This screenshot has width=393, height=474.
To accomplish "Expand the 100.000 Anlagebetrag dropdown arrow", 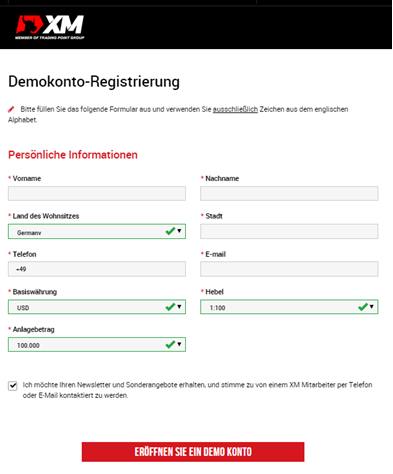I will [x=179, y=344].
